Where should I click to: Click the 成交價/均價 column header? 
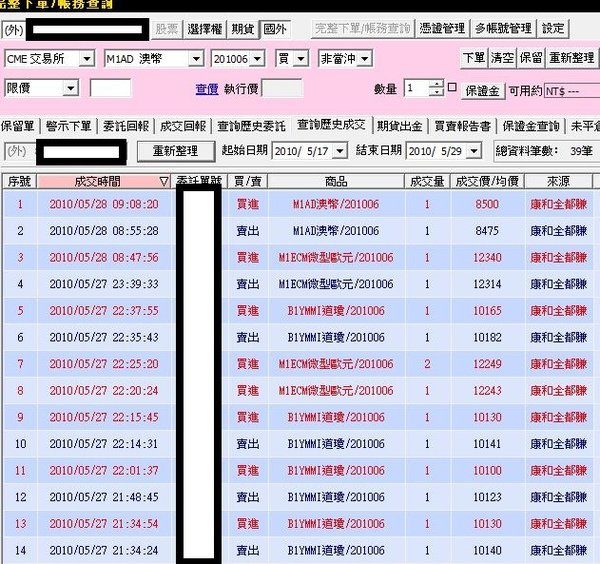(487, 181)
